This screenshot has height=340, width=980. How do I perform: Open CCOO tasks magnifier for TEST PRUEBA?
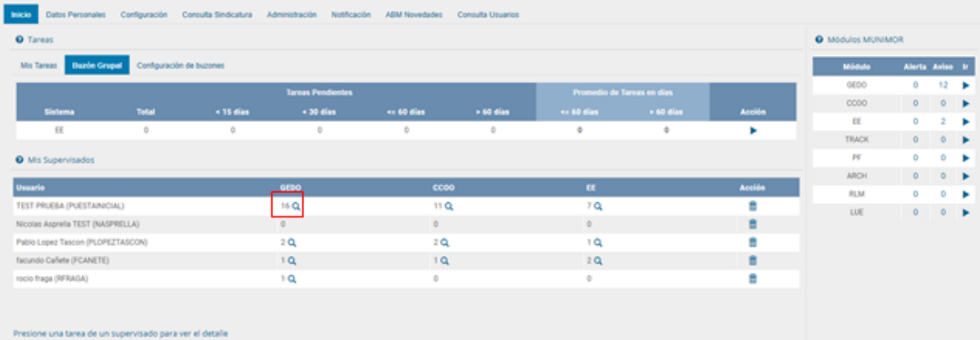pyautogui.click(x=449, y=206)
